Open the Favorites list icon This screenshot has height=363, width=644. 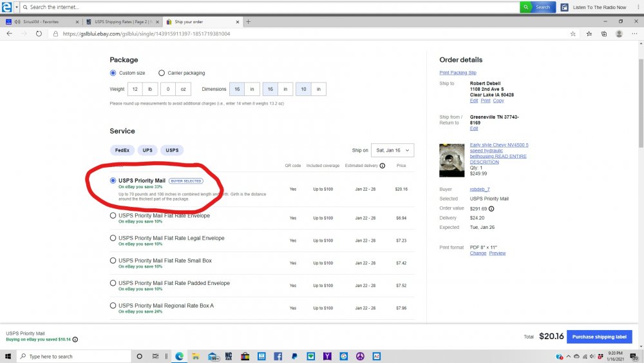[x=589, y=34]
